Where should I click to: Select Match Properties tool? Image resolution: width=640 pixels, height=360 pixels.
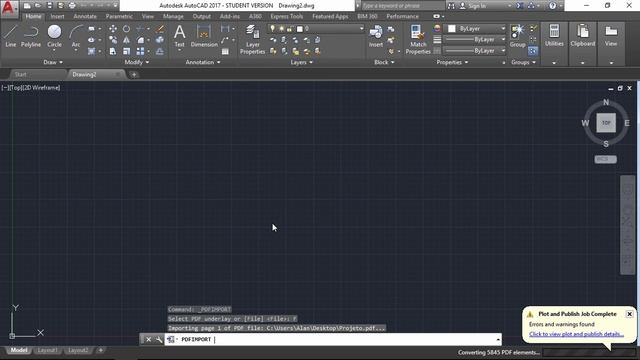point(418,39)
